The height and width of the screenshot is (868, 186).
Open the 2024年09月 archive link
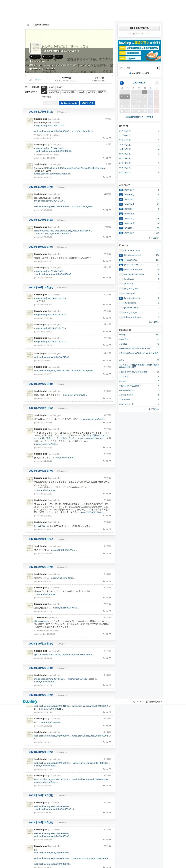coord(129,199)
